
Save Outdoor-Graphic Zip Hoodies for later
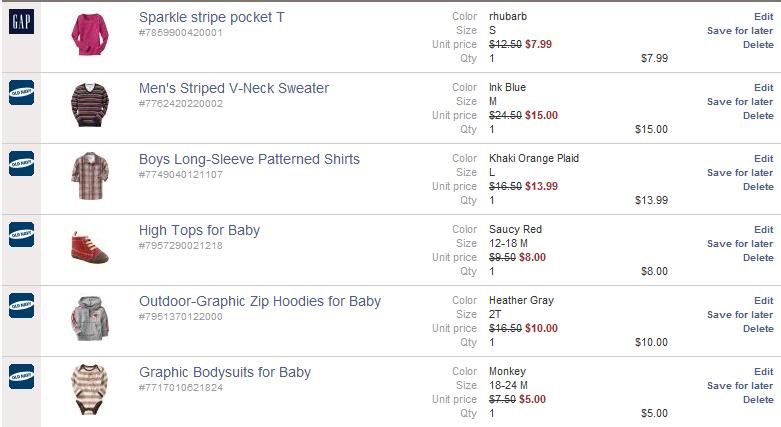pyautogui.click(x=740, y=314)
